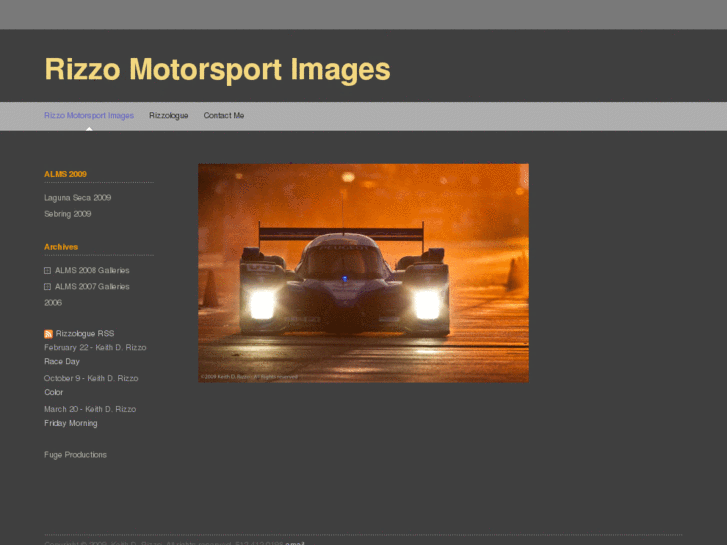Open the Contact Me page

pyautogui.click(x=223, y=116)
